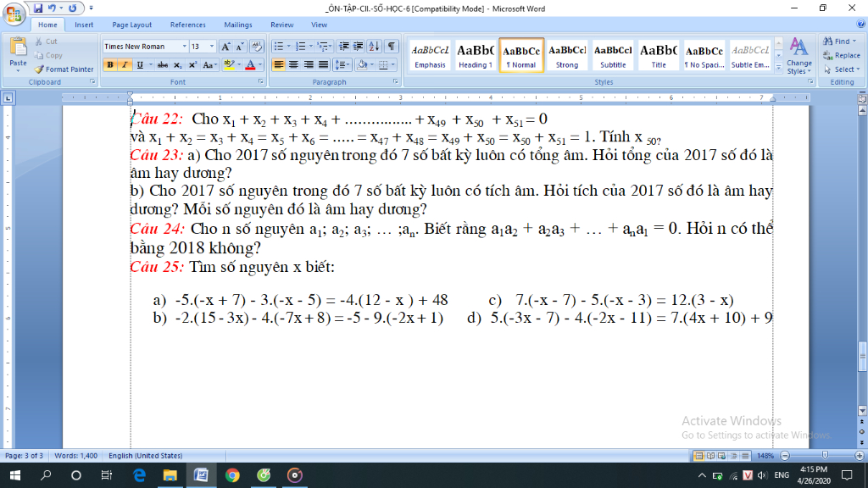Justify the paragraph text
This screenshot has width=868, height=488.
click(x=323, y=64)
